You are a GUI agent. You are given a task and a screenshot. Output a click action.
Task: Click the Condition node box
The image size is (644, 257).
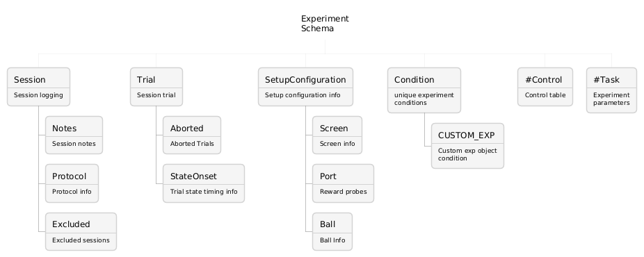(424, 90)
